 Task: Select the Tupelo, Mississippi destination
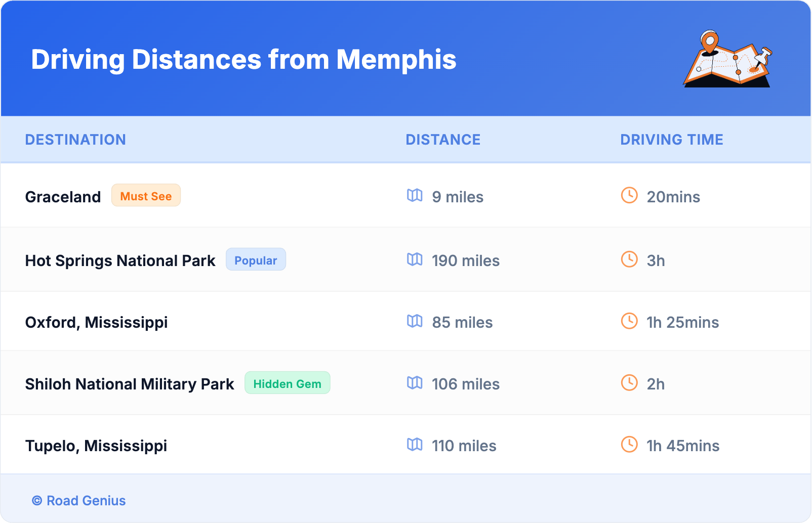96,446
